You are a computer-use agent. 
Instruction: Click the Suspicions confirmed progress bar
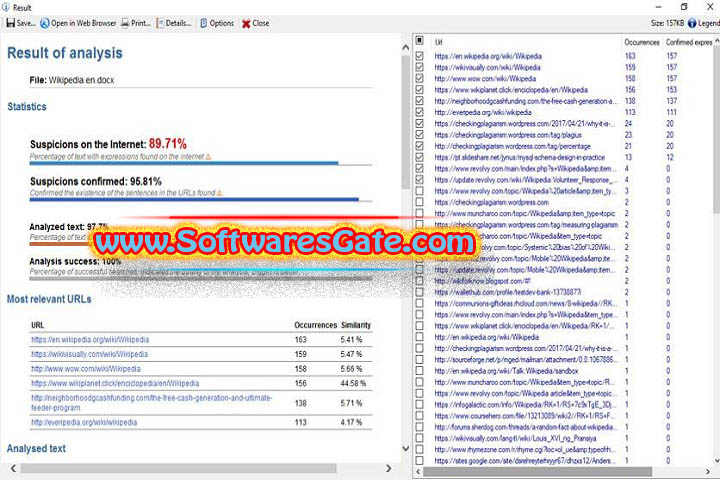[x=201, y=199]
